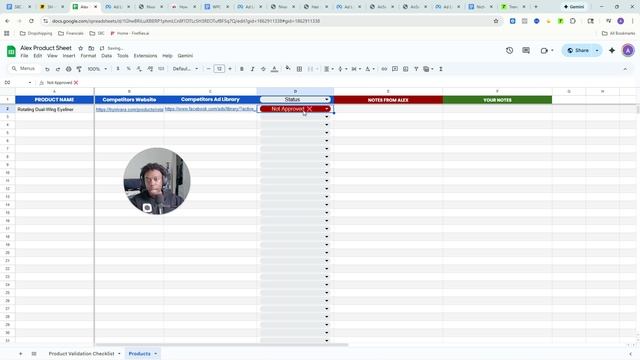Open the borders tool

pos(299,69)
